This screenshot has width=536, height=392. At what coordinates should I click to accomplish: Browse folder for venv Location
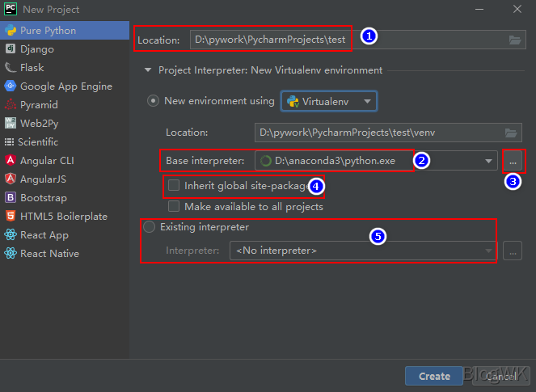tap(511, 133)
